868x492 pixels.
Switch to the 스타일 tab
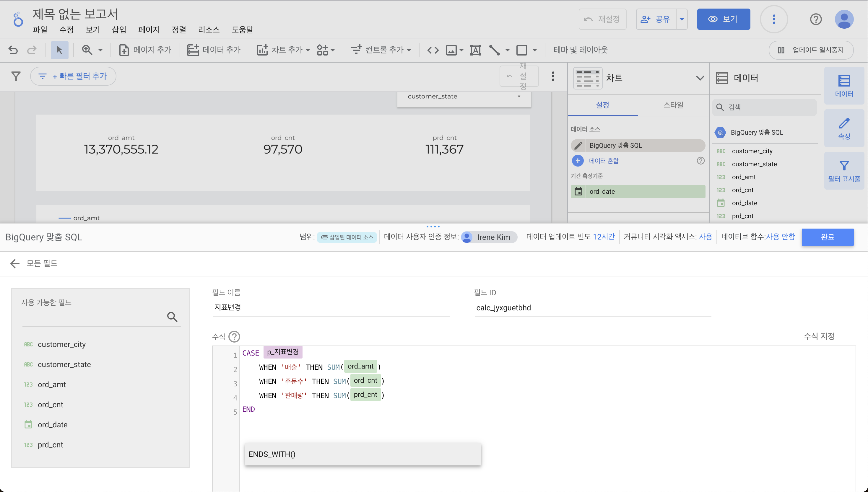[x=673, y=105]
